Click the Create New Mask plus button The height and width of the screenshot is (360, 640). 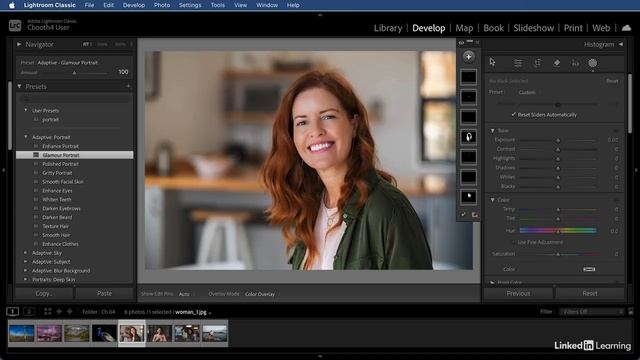[468, 57]
